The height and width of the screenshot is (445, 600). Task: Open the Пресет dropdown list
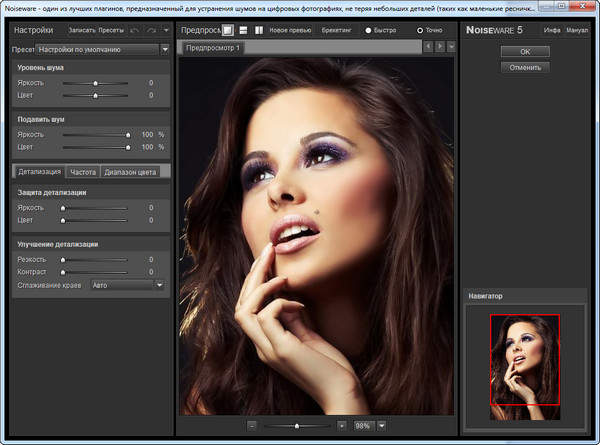pos(164,48)
